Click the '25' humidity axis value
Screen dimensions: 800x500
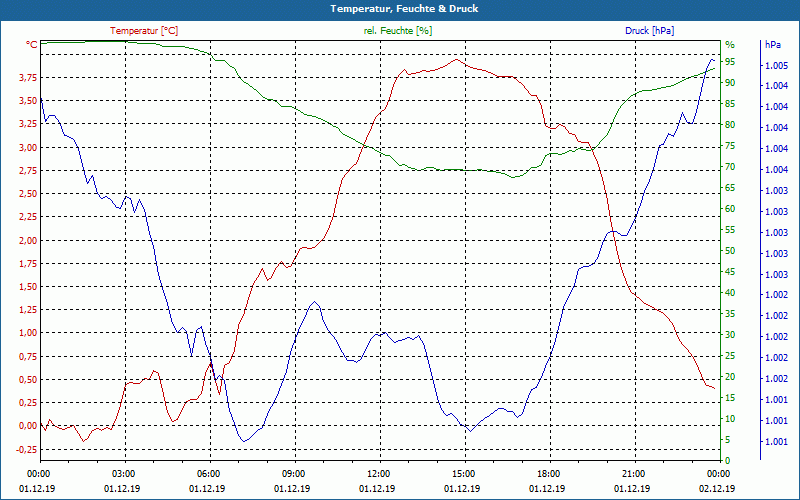(x=730, y=356)
